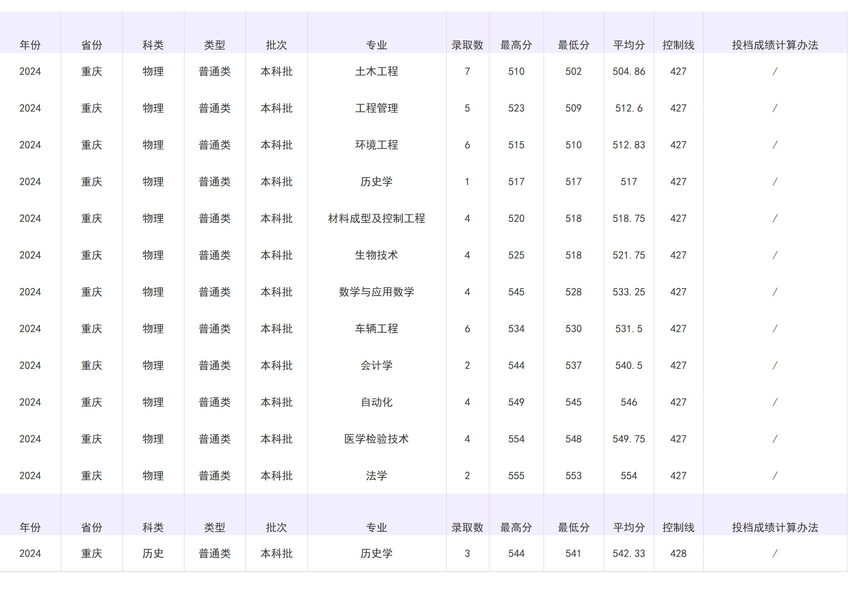The width and height of the screenshot is (868, 614).
Task: Select the 材料成型及控制工程 major cell
Action: click(376, 218)
